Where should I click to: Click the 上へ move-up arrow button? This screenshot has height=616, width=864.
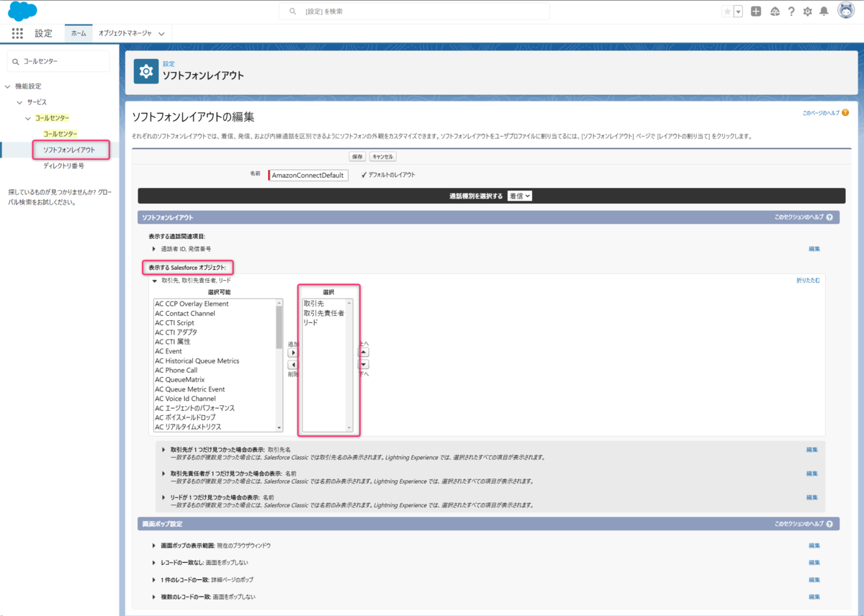point(364,353)
